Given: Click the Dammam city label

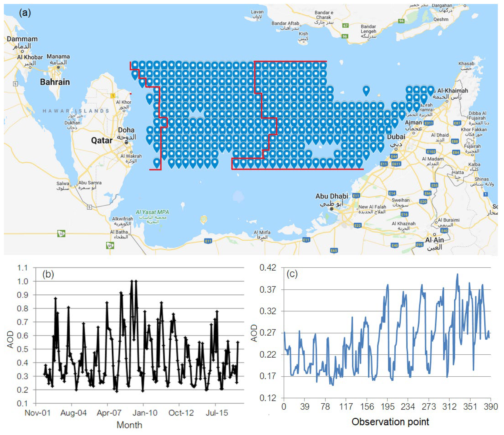Looking at the screenshot, I should pos(22,39).
